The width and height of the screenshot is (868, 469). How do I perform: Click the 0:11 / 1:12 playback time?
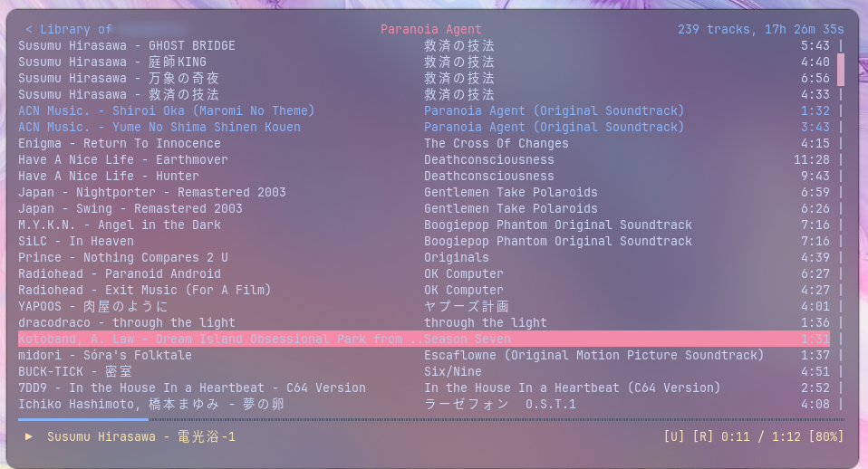pyautogui.click(x=760, y=437)
